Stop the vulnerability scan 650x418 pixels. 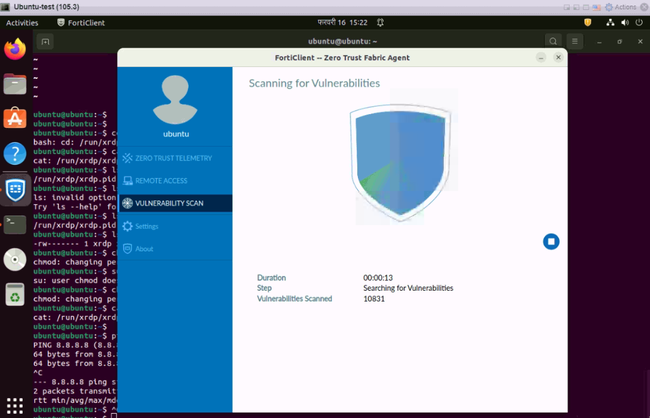pos(551,241)
